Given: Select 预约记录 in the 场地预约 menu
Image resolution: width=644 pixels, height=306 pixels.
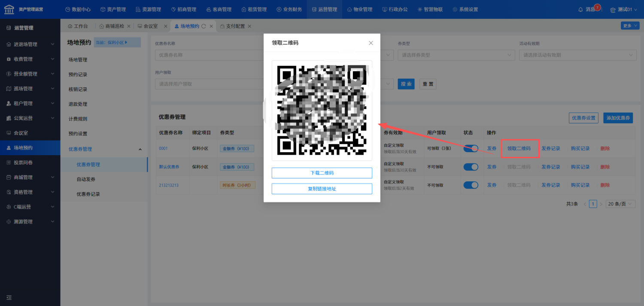Looking at the screenshot, I should click(x=78, y=75).
